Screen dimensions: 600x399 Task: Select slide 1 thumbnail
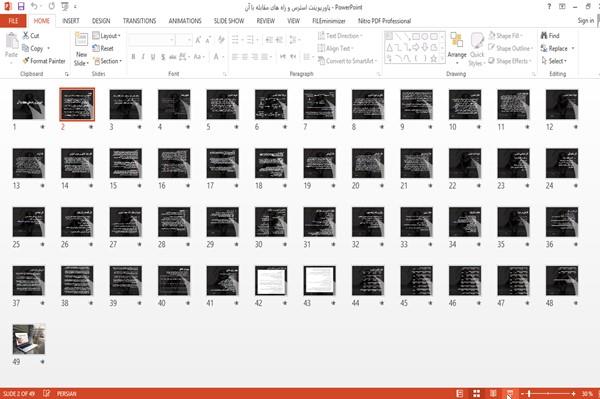pos(29,104)
